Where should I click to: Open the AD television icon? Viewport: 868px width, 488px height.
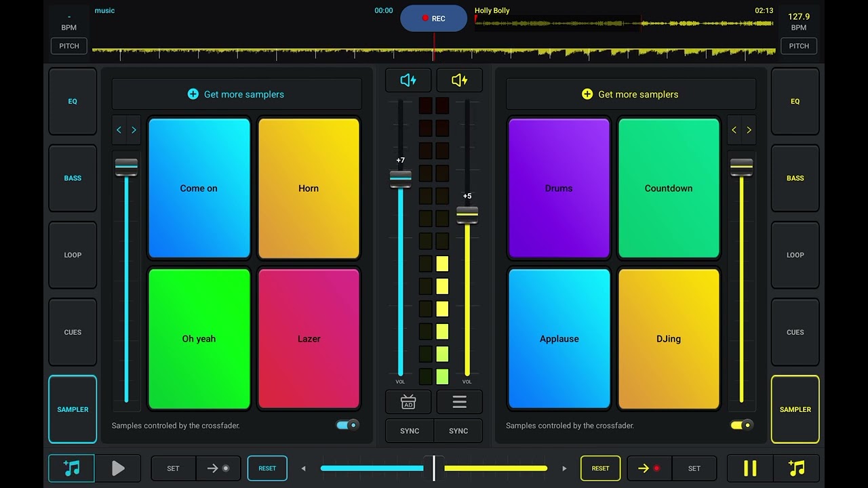(408, 402)
